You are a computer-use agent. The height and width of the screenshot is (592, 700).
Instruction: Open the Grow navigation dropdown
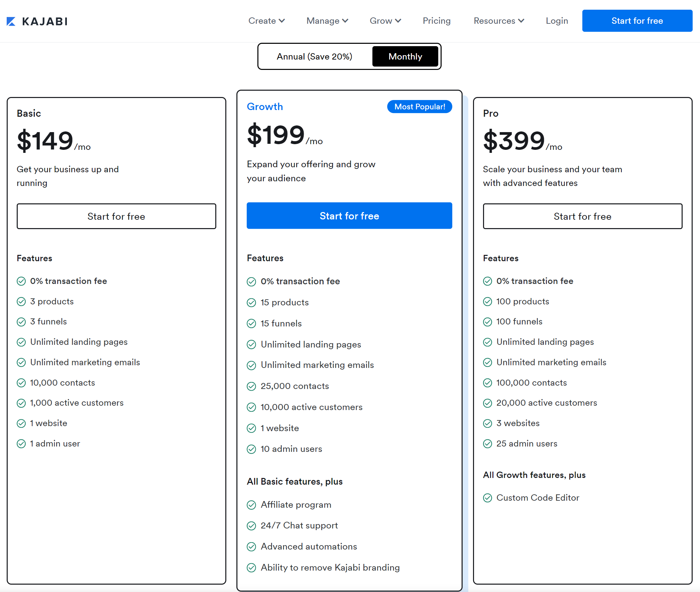(x=385, y=21)
